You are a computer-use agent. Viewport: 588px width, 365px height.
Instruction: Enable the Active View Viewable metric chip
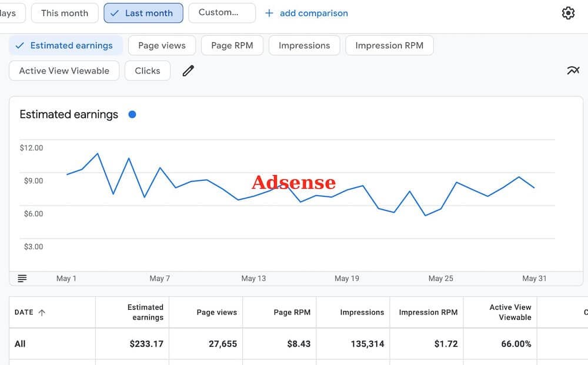[64, 71]
